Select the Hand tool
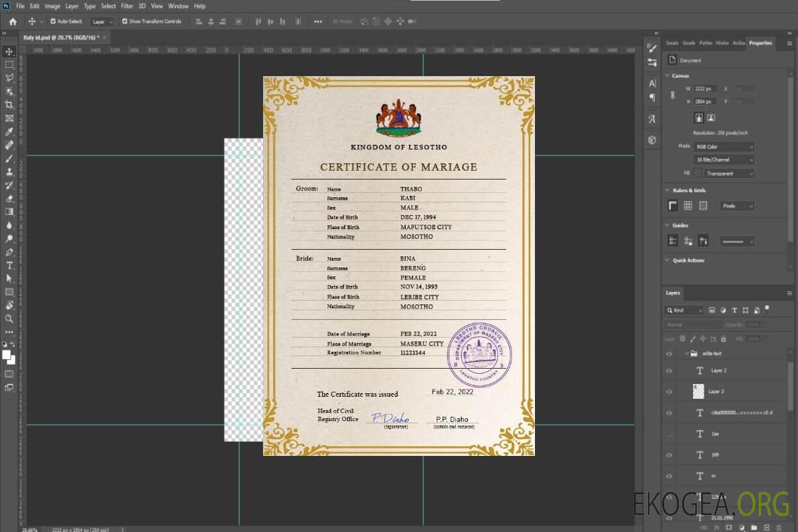This screenshot has width=798, height=532. coord(9,305)
